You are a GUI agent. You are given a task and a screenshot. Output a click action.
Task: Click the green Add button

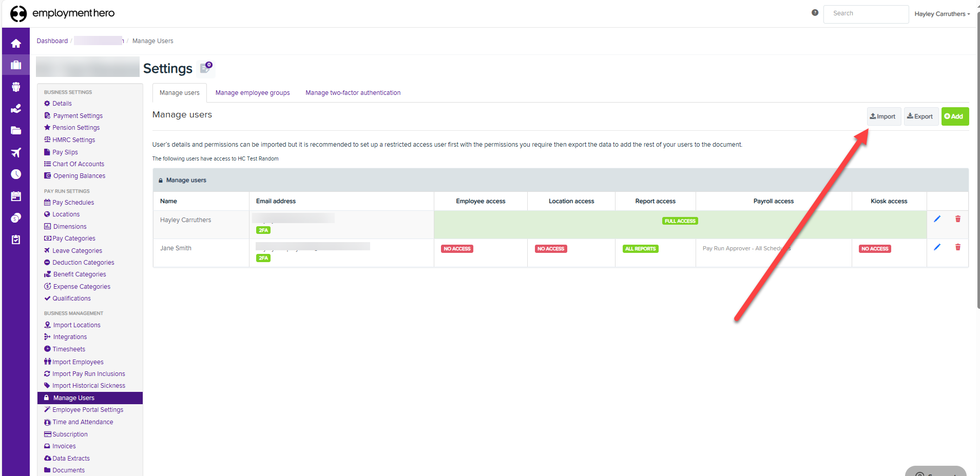click(x=955, y=116)
